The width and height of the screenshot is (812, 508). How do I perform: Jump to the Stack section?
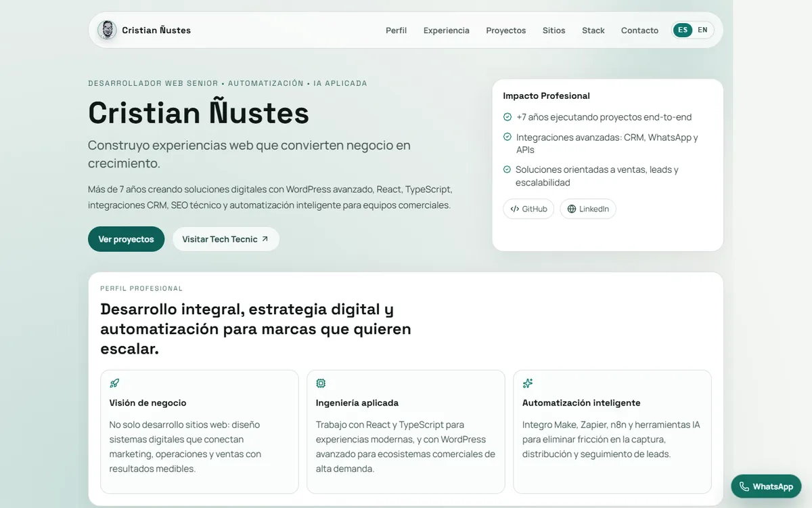pyautogui.click(x=593, y=30)
